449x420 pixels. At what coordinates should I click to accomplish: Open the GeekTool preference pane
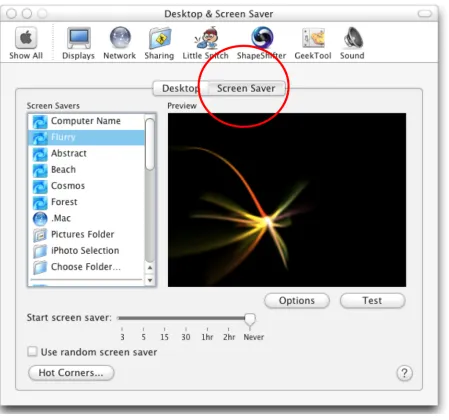click(x=313, y=44)
